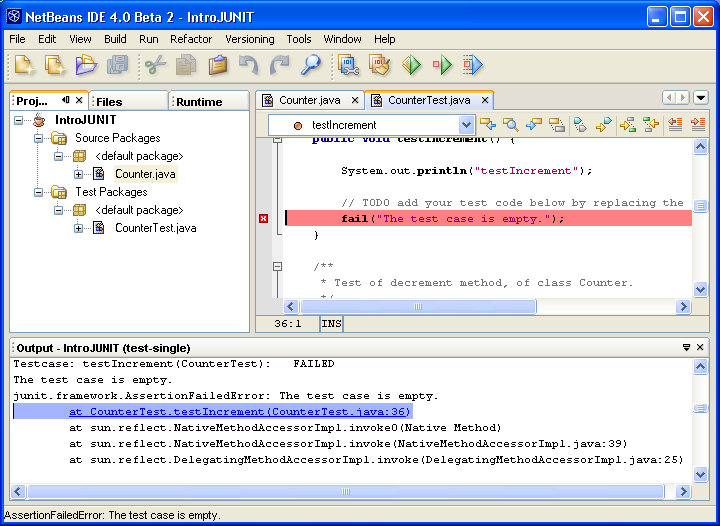Collapse the decrement Javadoc comment fold
Viewport: 720px width, 526px height.
click(277, 266)
